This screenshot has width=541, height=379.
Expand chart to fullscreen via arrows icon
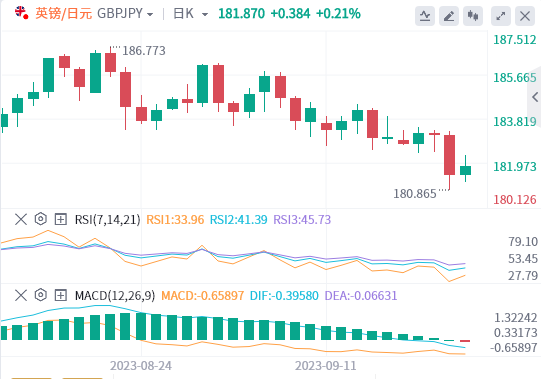[x=501, y=16]
